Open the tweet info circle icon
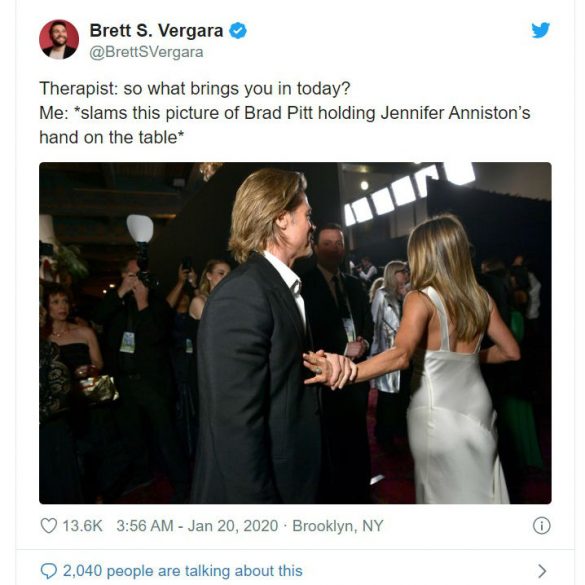Image resolution: width=585 pixels, height=585 pixels. [x=541, y=526]
